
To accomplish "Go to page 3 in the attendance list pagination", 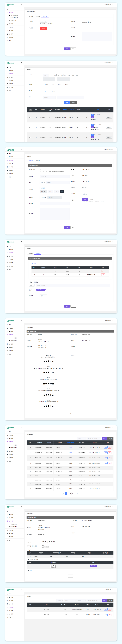I will [70, 494].
